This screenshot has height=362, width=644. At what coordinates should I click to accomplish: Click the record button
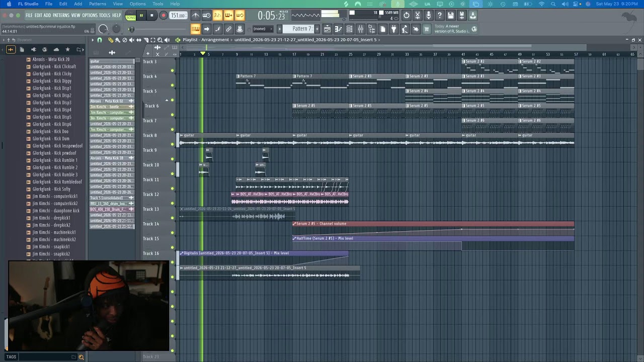pyautogui.click(x=163, y=16)
